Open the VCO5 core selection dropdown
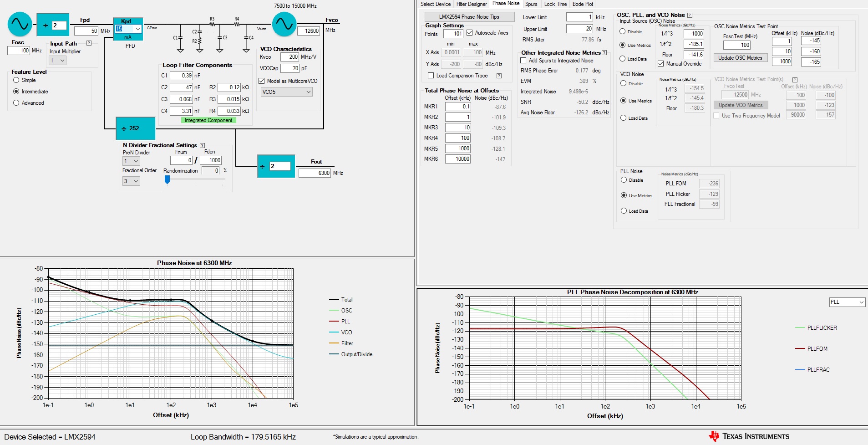The width and height of the screenshot is (868, 445). [287, 92]
